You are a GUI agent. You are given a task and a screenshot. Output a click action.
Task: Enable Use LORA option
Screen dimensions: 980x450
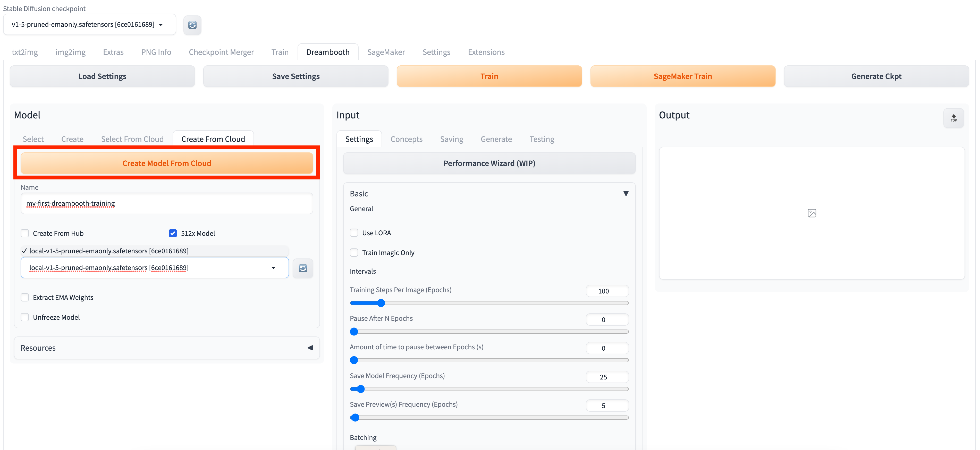point(354,233)
